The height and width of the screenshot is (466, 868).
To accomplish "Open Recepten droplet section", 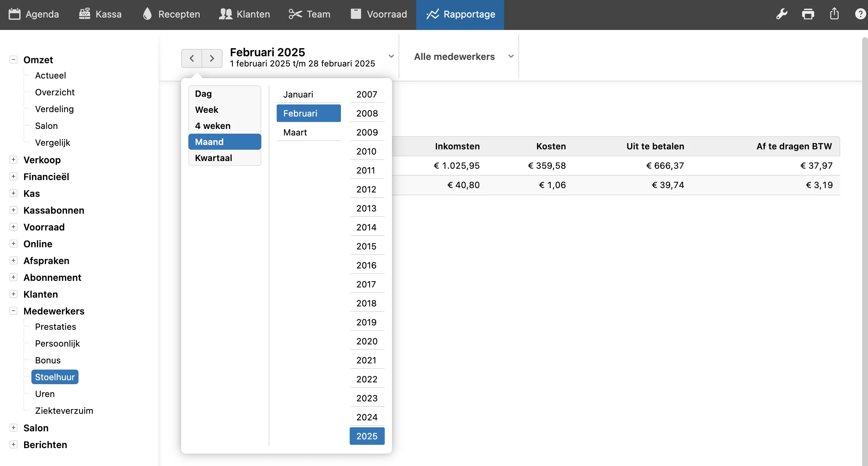I will click(x=171, y=14).
